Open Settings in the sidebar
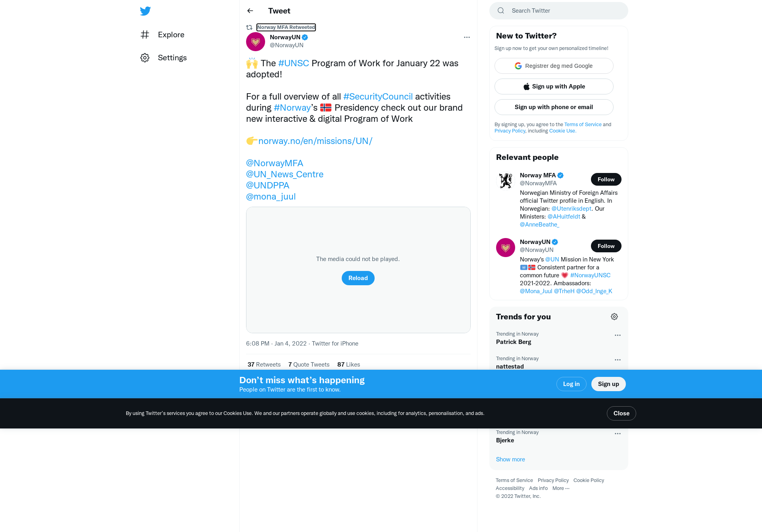The width and height of the screenshot is (762, 532). coord(164,58)
